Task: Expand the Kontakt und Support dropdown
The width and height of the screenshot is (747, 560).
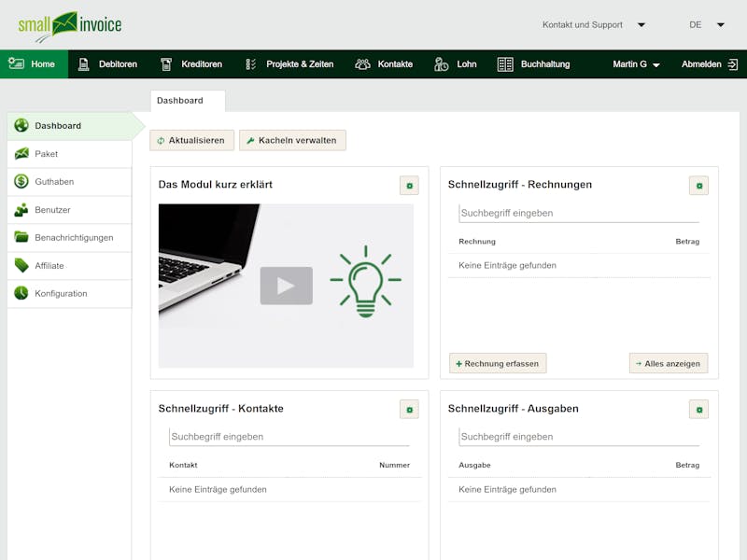Action: tap(594, 25)
